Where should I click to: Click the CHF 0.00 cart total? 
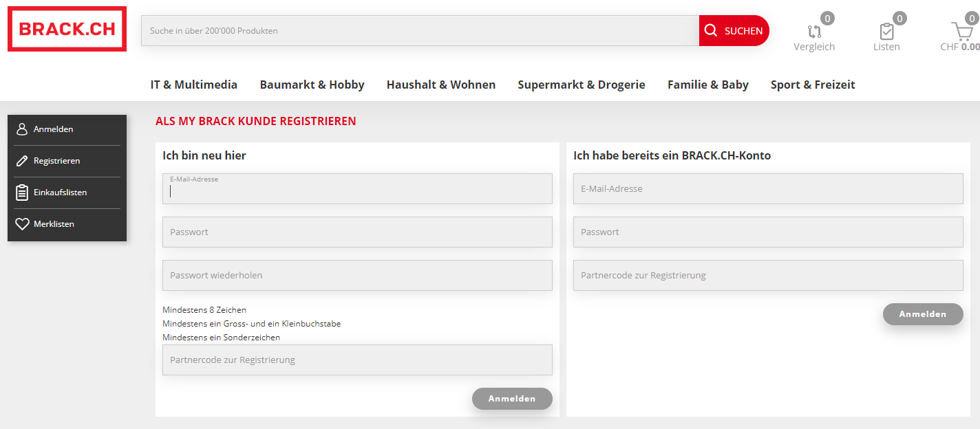click(x=960, y=47)
